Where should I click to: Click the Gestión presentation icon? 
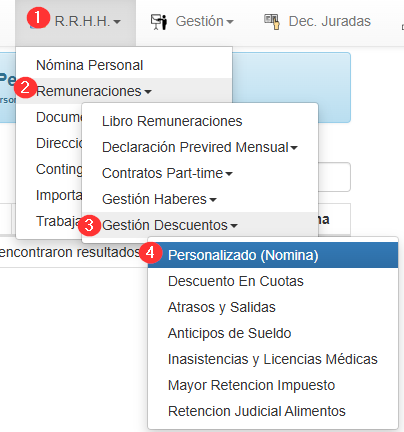(x=159, y=22)
